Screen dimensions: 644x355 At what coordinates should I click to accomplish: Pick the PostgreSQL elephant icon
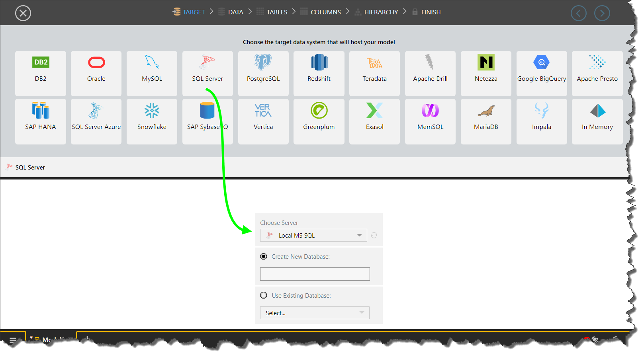[x=263, y=62]
